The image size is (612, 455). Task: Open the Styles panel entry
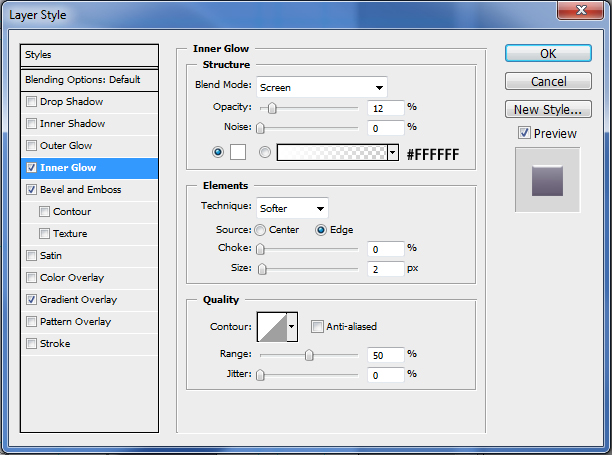point(89,55)
